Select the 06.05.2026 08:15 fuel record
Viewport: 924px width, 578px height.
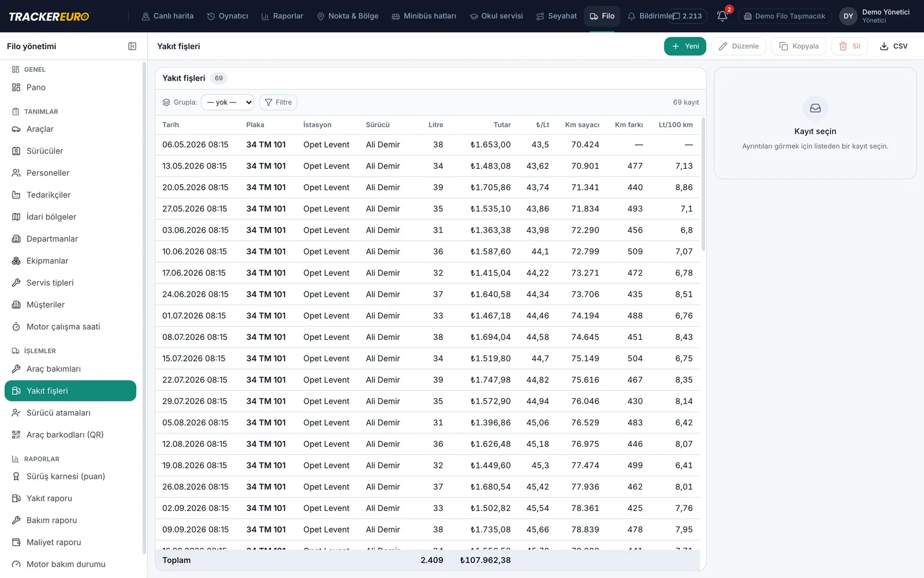click(427, 144)
